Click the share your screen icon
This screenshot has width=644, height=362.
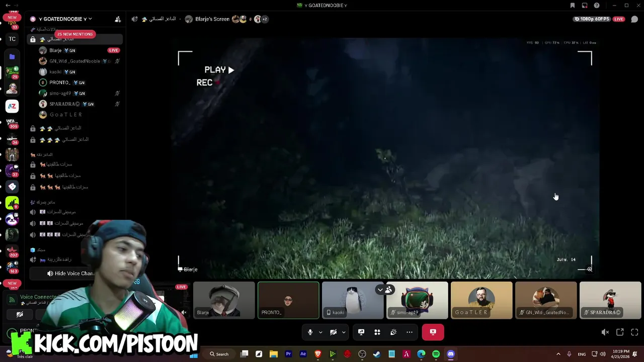tap(361, 332)
